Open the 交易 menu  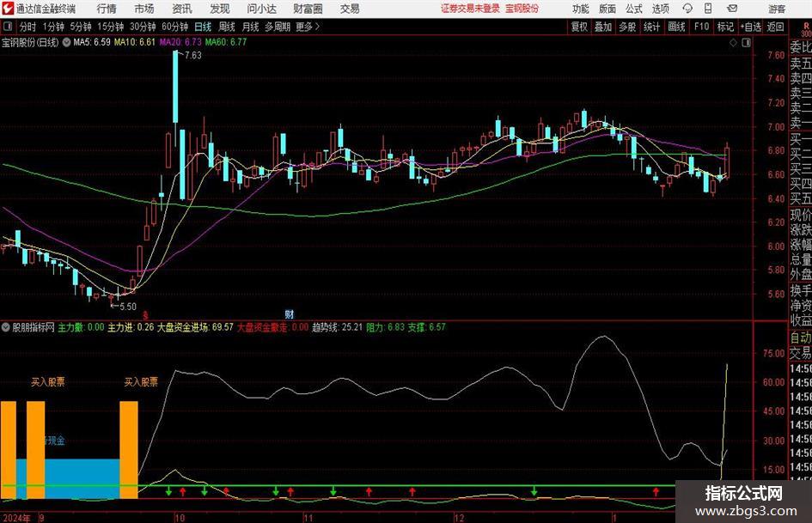pos(350,9)
